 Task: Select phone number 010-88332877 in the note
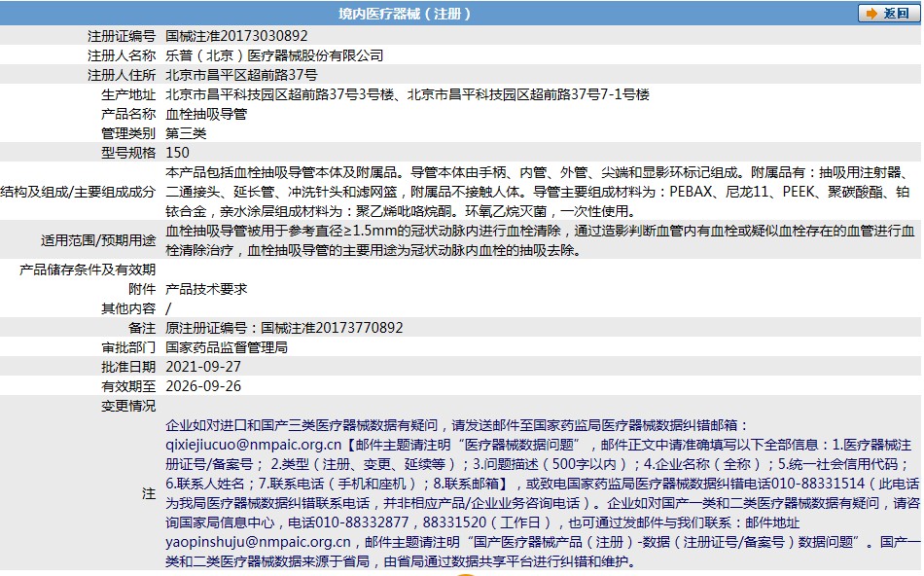363,522
